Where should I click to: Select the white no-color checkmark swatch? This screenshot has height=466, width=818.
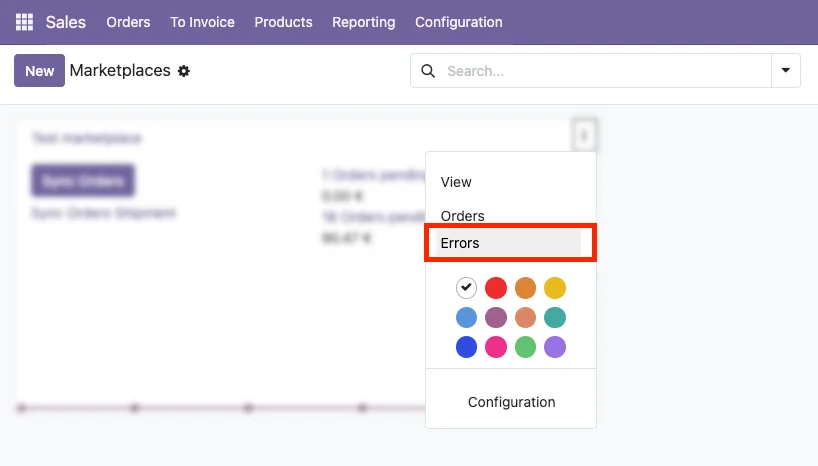point(466,288)
